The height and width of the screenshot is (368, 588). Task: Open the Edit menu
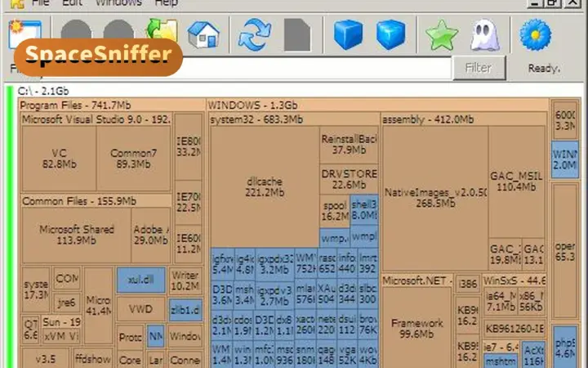(x=72, y=3)
